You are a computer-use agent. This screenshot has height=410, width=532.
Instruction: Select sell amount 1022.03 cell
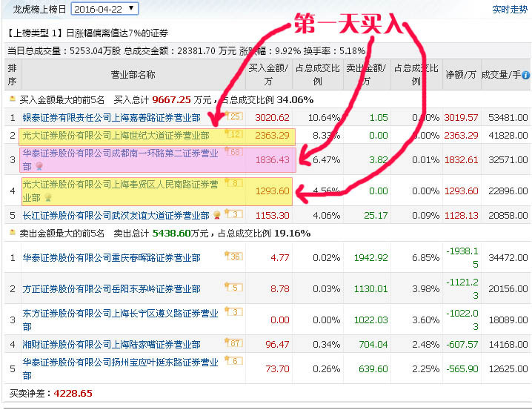point(370,320)
